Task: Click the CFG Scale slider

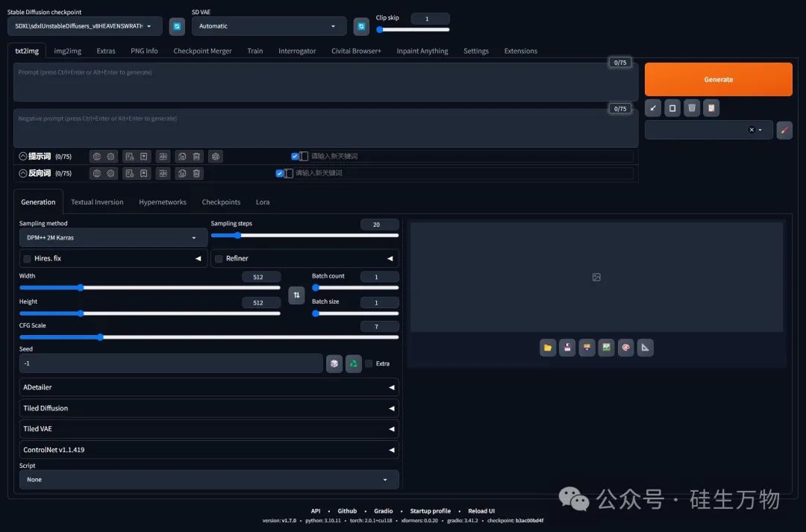Action: coord(209,337)
